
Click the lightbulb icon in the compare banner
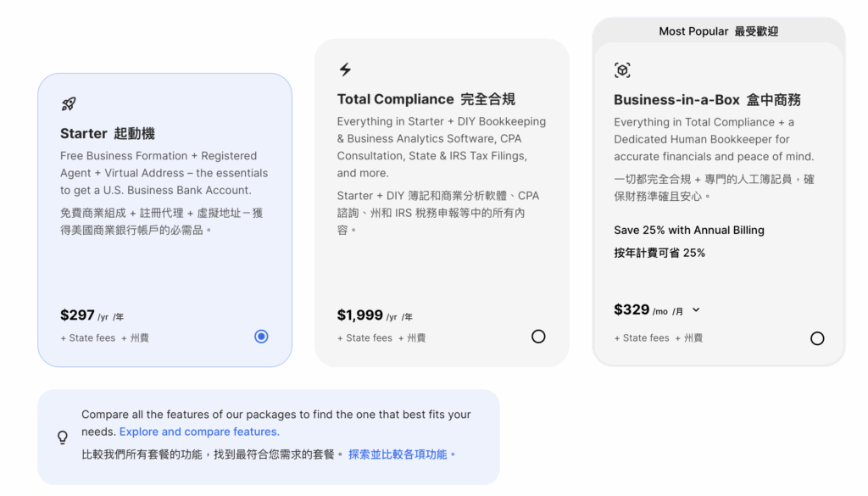pos(63,437)
